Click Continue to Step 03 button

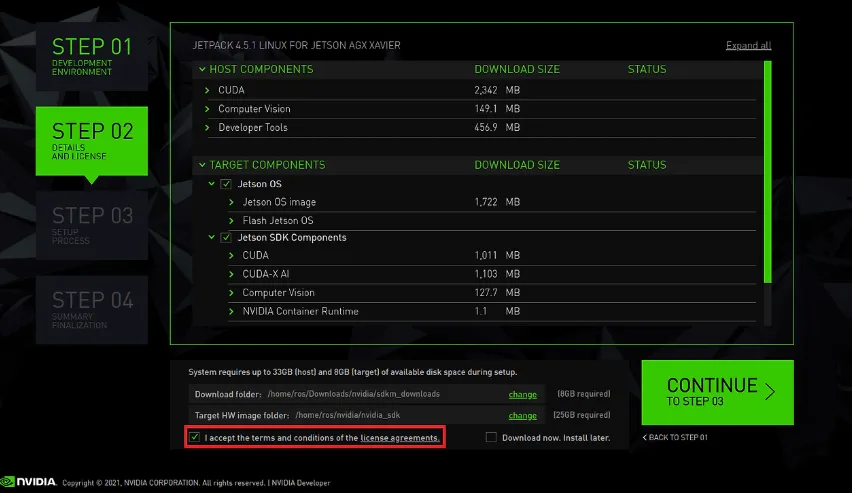click(x=717, y=392)
